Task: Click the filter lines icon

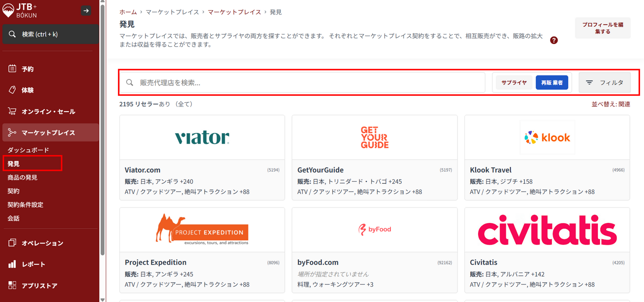Action: coord(589,82)
